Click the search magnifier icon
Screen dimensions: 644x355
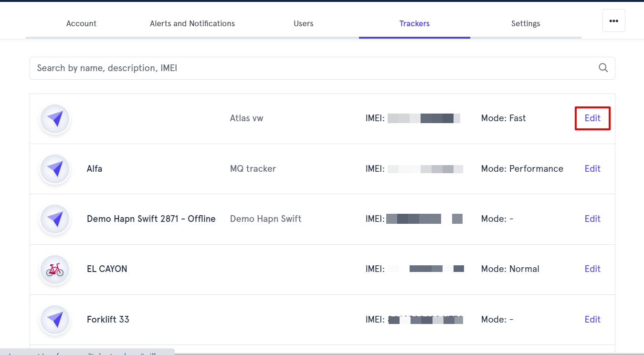pyautogui.click(x=603, y=68)
